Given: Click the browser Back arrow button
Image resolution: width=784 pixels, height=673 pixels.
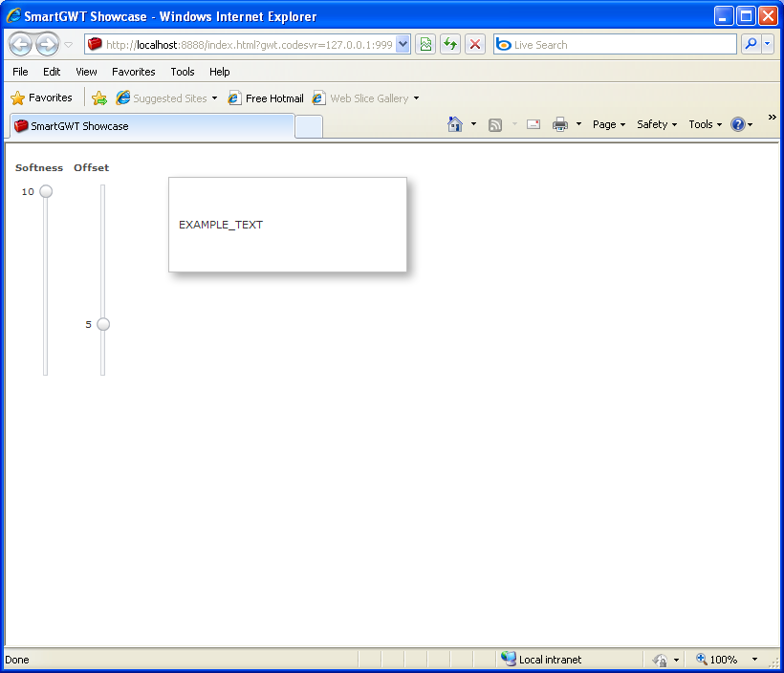Looking at the screenshot, I should coord(21,45).
